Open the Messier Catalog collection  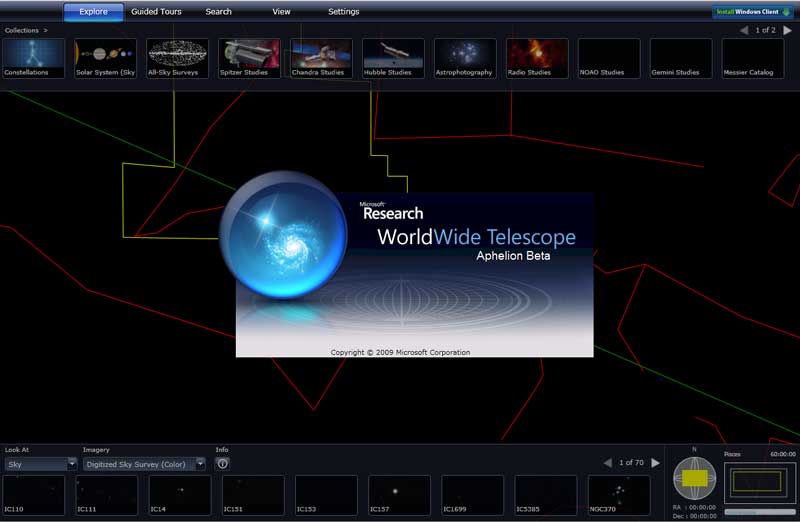coord(753,58)
